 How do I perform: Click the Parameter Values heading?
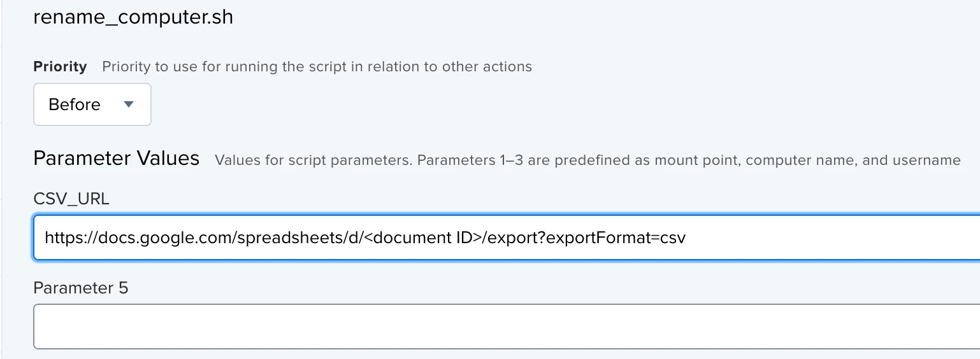(116, 158)
